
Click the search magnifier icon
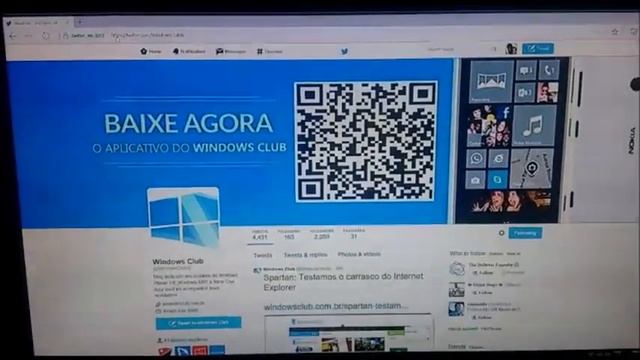[x=493, y=49]
